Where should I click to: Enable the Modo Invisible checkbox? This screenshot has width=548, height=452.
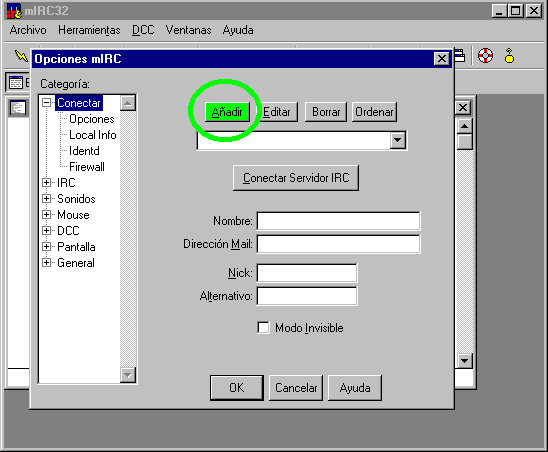pos(263,328)
